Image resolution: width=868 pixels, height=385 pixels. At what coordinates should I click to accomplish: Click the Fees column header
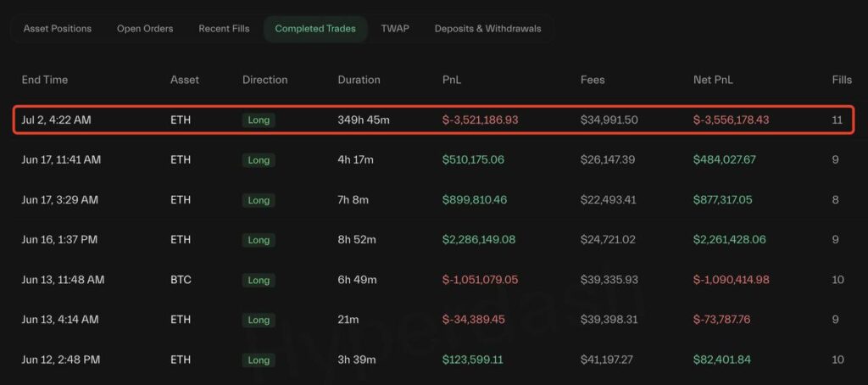click(593, 80)
